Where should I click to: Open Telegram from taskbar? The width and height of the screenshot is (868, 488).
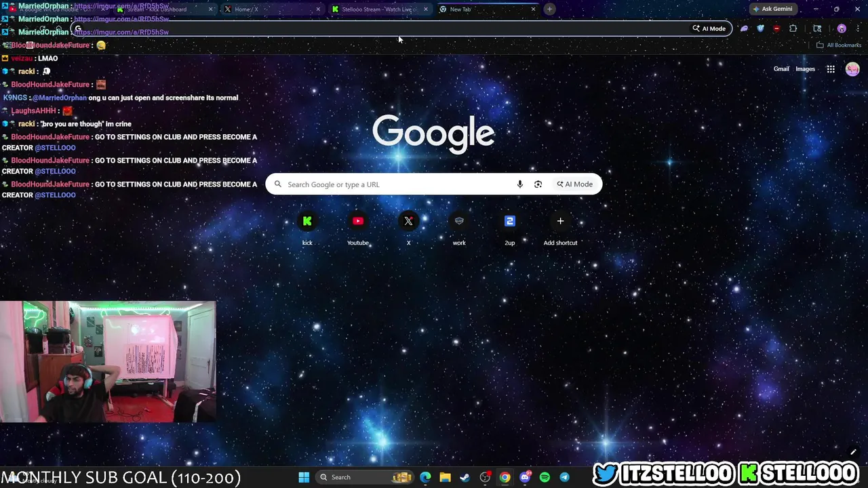coord(564,477)
